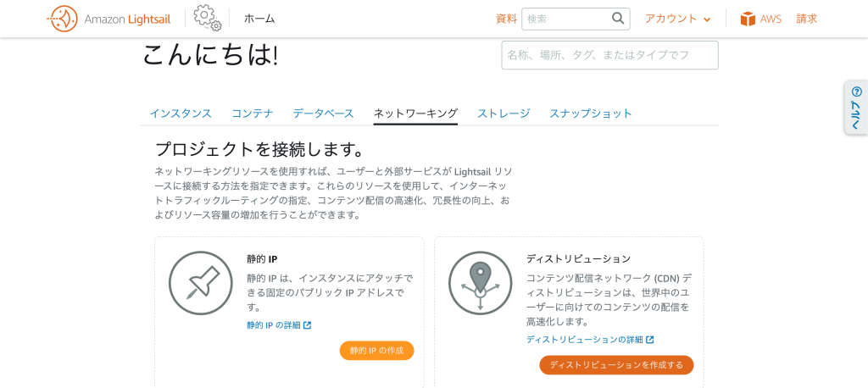Click the 静的 IP の作成 button

[x=377, y=351]
